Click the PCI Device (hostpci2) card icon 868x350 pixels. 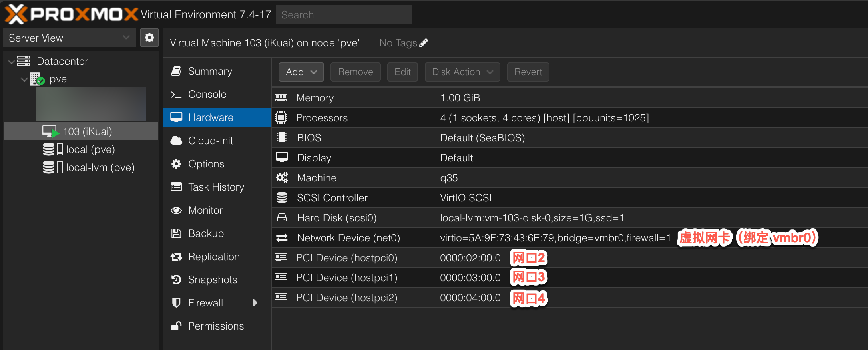[x=281, y=297]
